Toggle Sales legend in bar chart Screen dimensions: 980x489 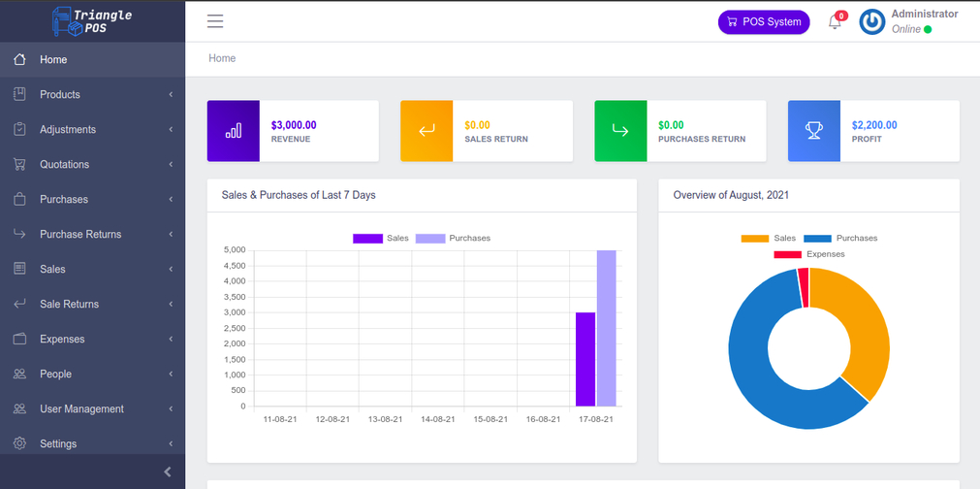coord(382,238)
